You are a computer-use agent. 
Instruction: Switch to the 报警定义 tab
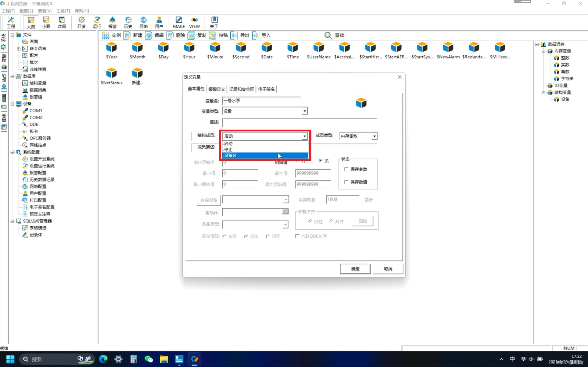tap(217, 89)
